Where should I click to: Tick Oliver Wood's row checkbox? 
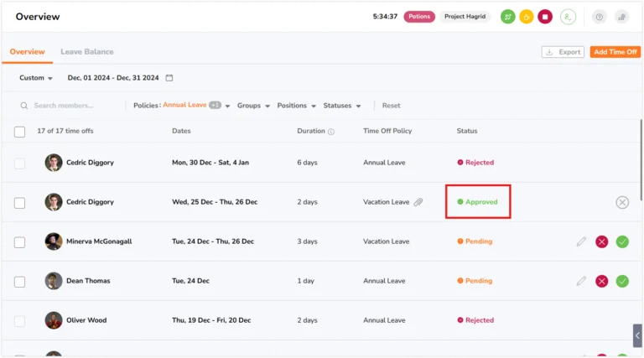(x=20, y=321)
